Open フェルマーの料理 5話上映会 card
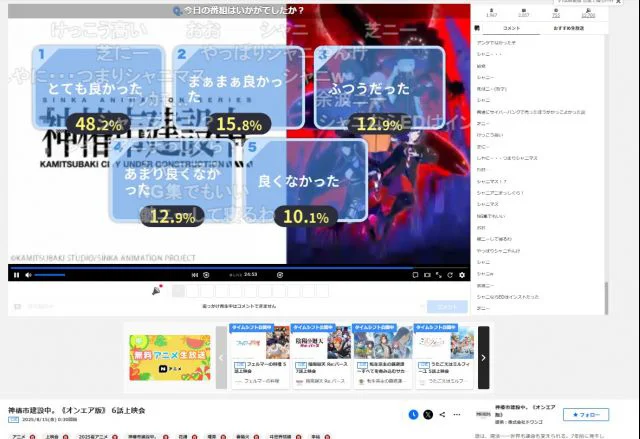The height and width of the screenshot is (439, 640). pos(260,356)
